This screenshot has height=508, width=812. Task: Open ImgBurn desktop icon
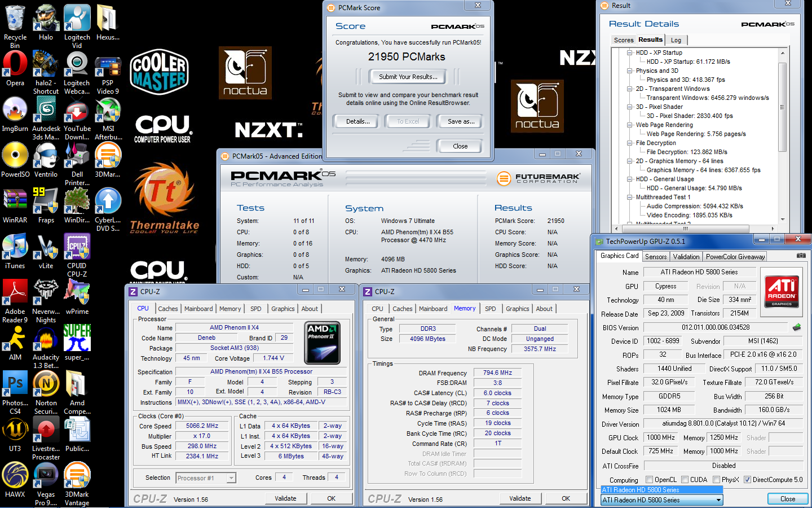point(15,114)
